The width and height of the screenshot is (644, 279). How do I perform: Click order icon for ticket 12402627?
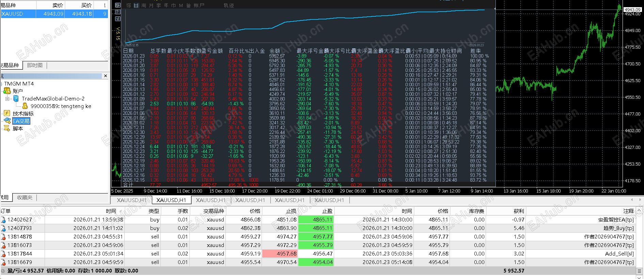[x=3, y=220]
